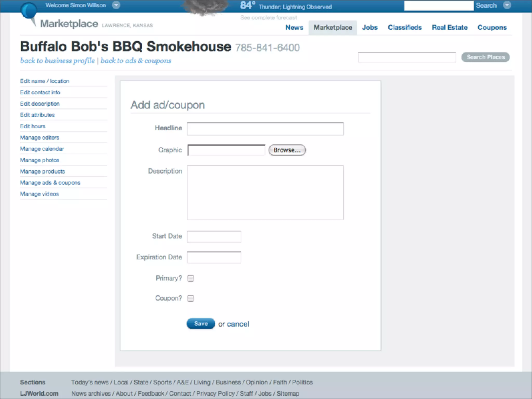
Task: Click the Search Places button
Action: tap(485, 57)
